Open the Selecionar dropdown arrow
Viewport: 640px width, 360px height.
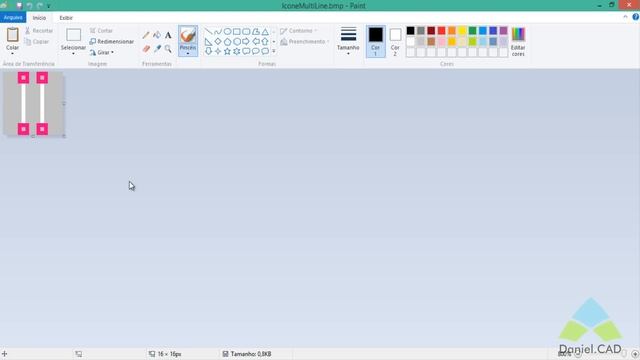pyautogui.click(x=73, y=53)
